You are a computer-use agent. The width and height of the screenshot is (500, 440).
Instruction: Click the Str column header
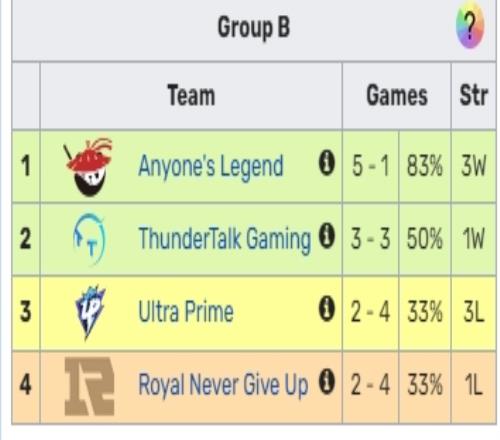474,96
